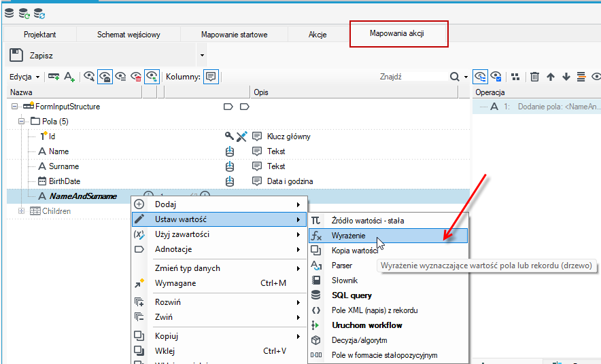Click the plain database icon at top left

coord(10,14)
